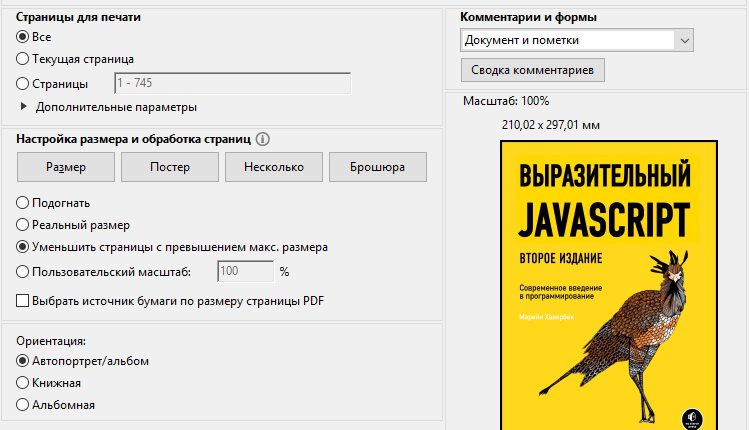The width and height of the screenshot is (749, 430).
Task: Open page sizing info icon
Action: [x=263, y=139]
